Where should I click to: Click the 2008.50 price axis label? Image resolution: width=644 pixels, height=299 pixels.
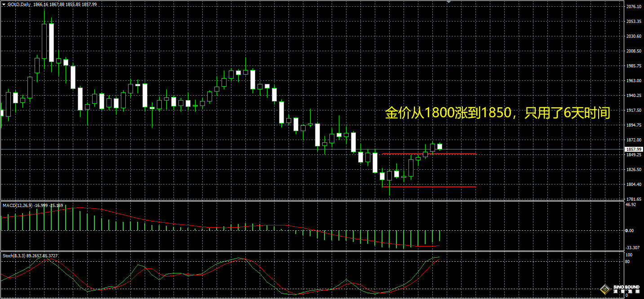coord(633,51)
